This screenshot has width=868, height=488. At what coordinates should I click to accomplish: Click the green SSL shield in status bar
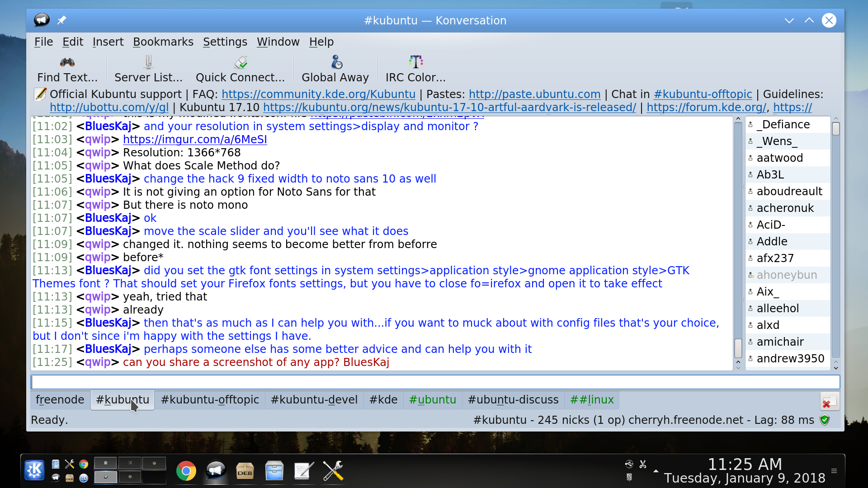click(x=825, y=420)
